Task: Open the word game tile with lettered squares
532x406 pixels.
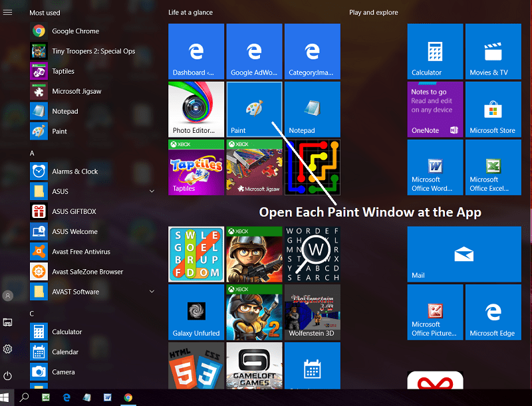Action: click(196, 254)
